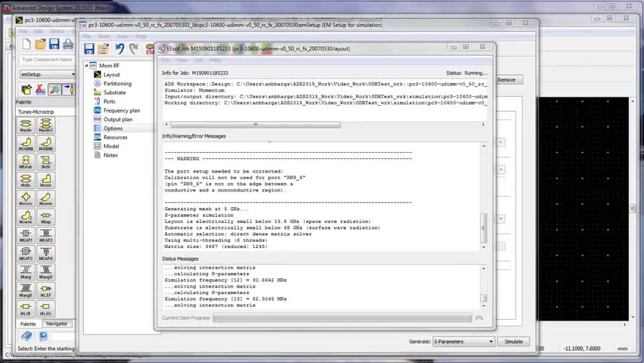
Task: Click the Undo arrow in EM Setup toolbar
Action: point(119,49)
